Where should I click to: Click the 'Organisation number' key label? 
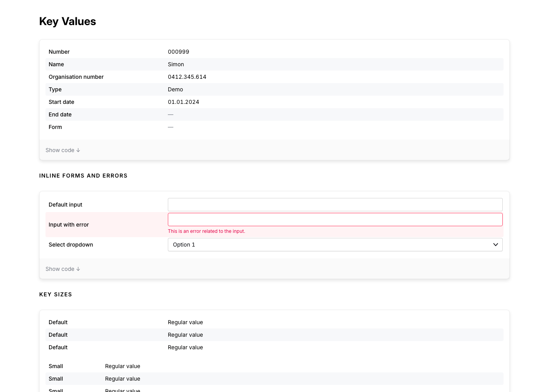coord(76,77)
